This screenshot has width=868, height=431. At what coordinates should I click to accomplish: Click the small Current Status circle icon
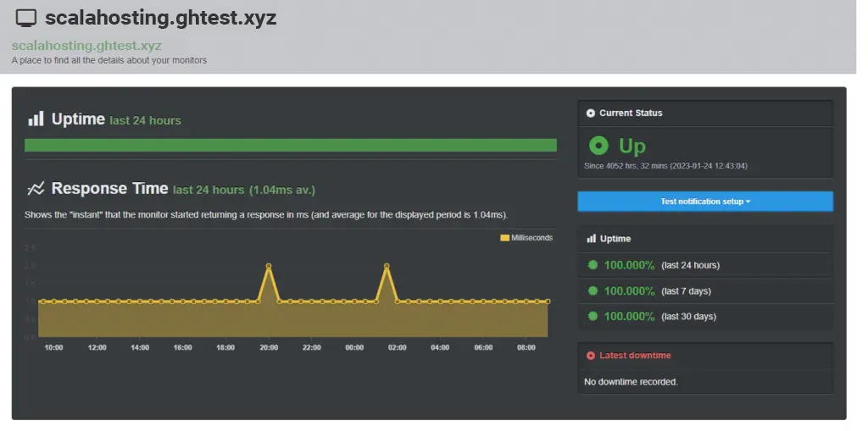point(591,113)
